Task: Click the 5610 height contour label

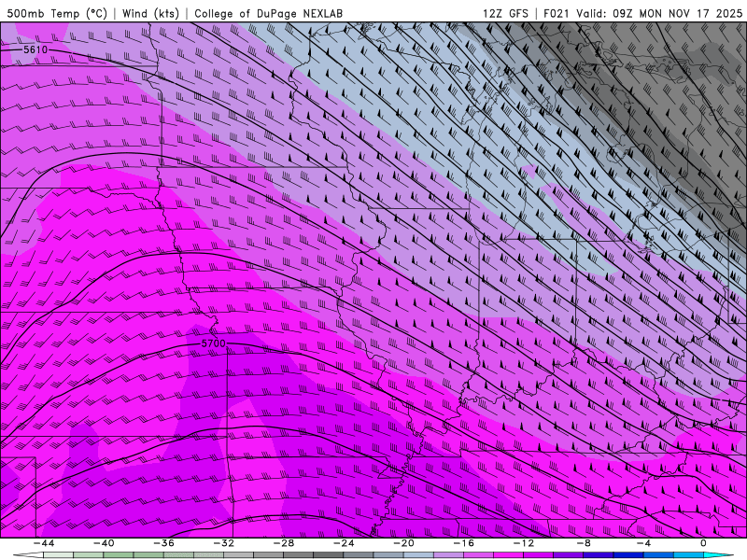Action: 35,49
